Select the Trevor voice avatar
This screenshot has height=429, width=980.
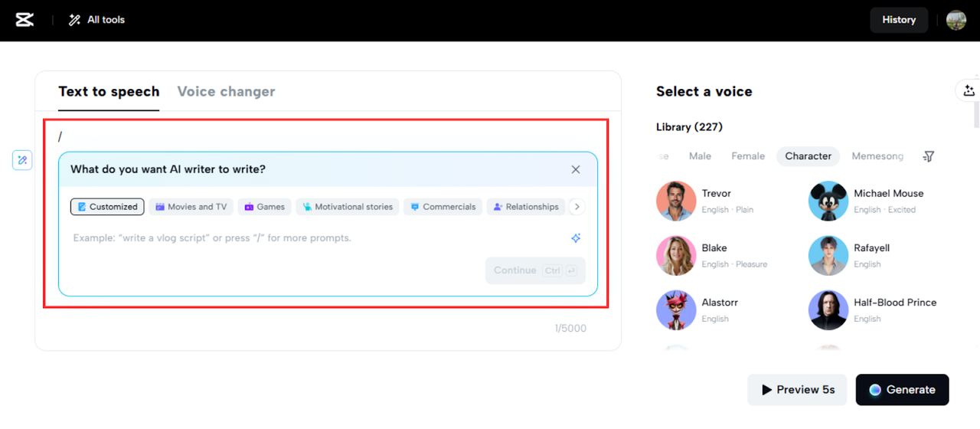click(x=676, y=201)
